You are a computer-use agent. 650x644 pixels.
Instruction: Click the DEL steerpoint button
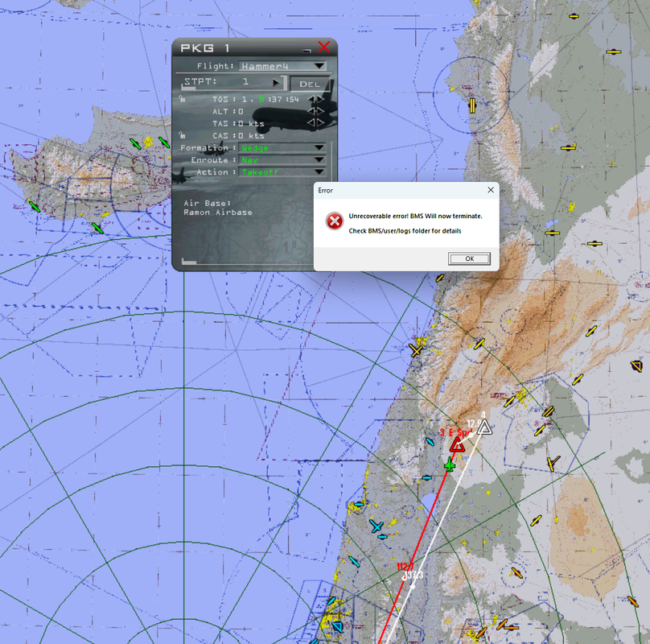pyautogui.click(x=310, y=84)
